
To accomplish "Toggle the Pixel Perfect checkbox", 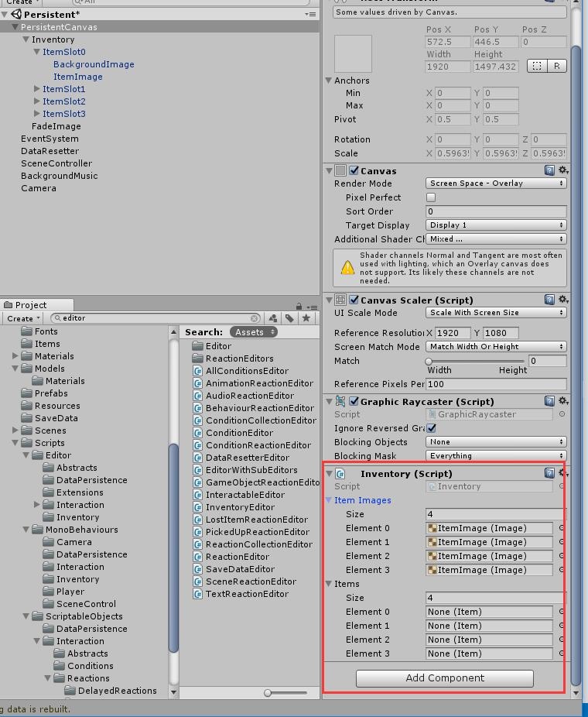I will 431,197.
